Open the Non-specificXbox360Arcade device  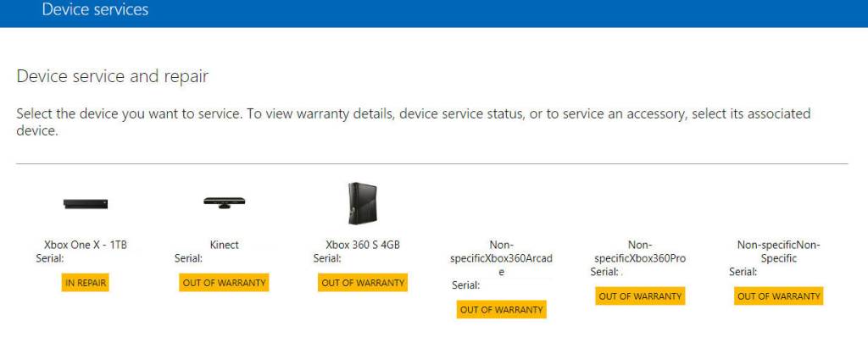(x=502, y=258)
